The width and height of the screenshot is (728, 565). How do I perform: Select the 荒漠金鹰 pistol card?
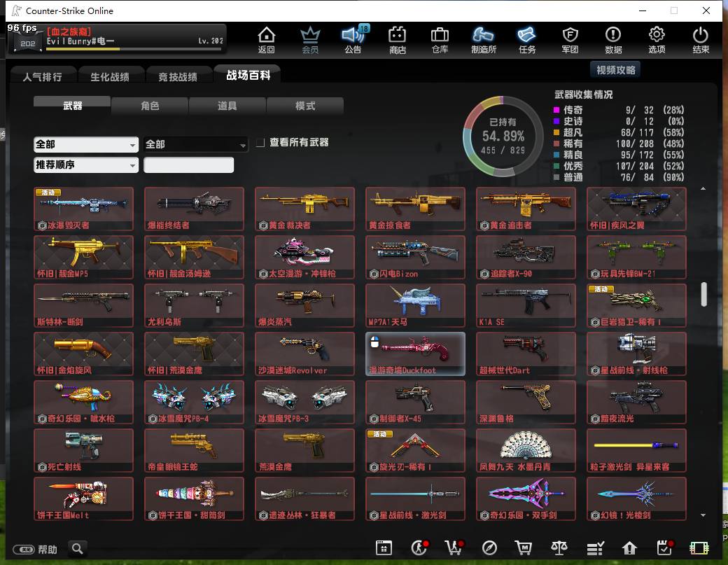(x=304, y=450)
